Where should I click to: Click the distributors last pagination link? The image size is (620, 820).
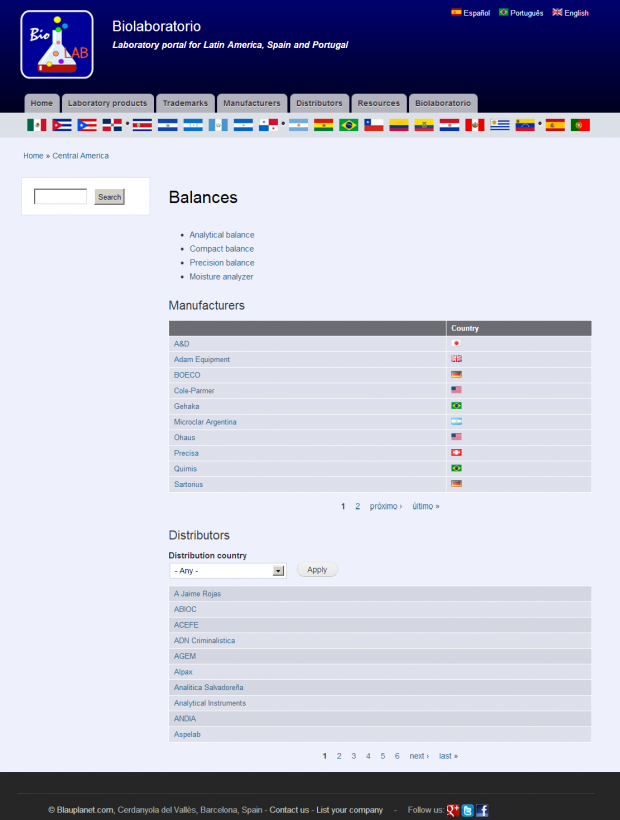(x=449, y=756)
